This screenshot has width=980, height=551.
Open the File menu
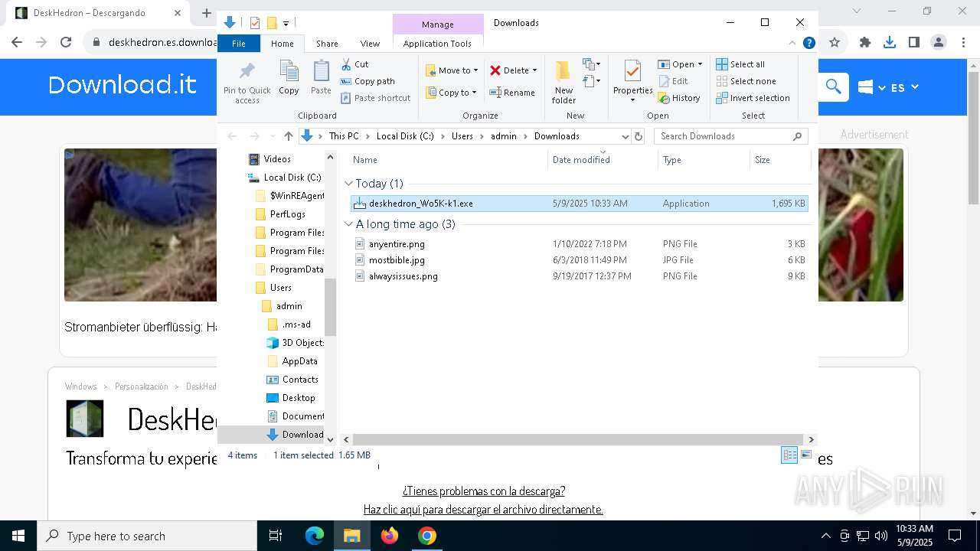(x=239, y=44)
